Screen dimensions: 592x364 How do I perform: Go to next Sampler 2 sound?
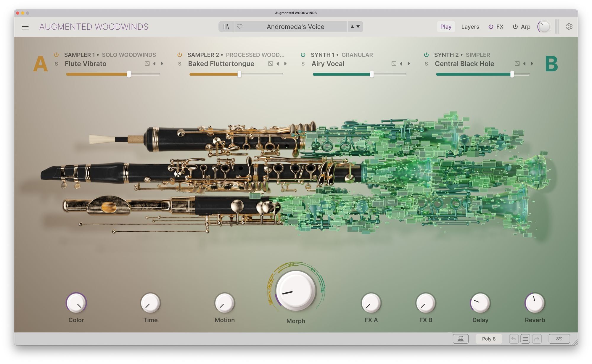[286, 64]
